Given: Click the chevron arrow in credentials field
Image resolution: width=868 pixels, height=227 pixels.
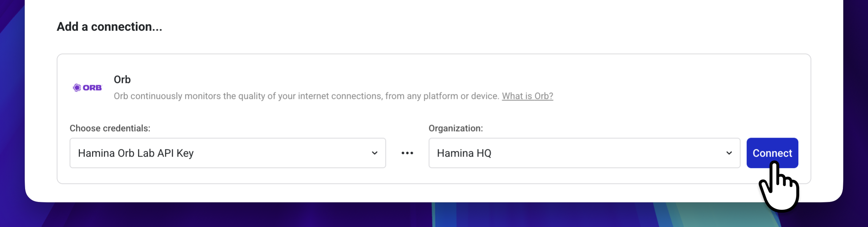Looking at the screenshot, I should click(374, 153).
